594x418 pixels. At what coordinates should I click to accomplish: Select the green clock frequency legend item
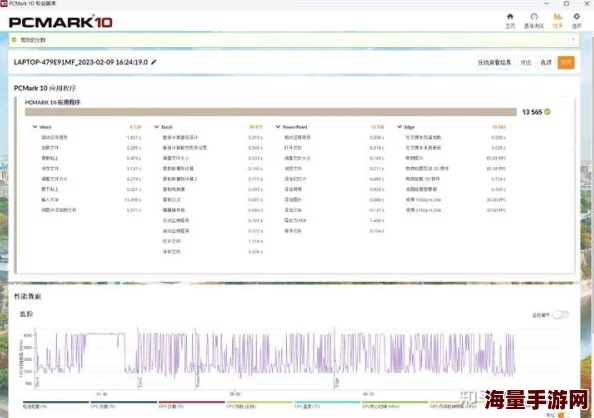395,404
